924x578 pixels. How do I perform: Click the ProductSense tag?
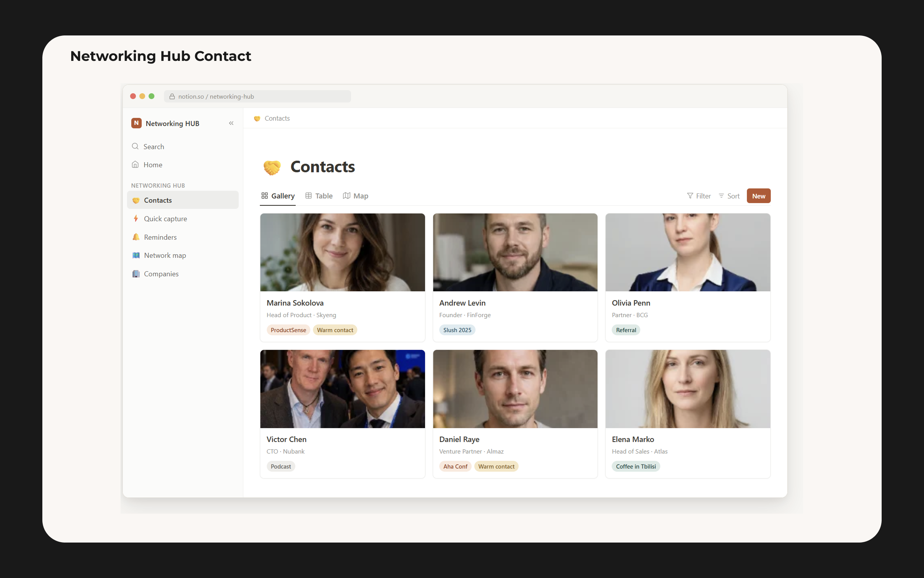288,330
